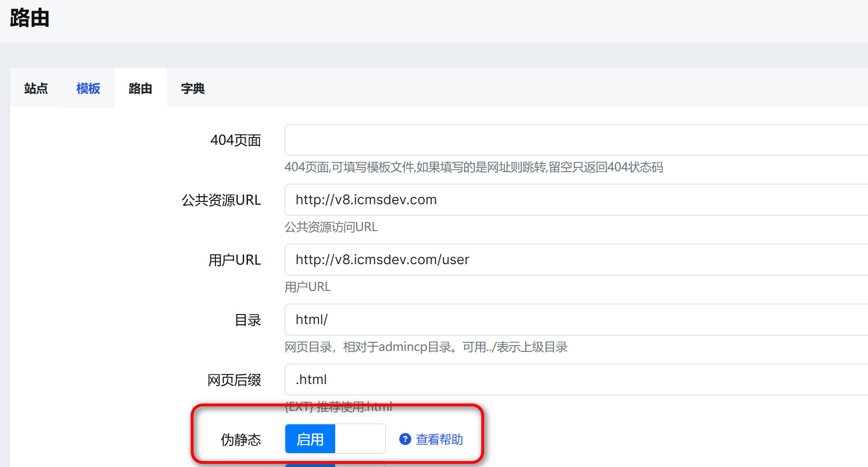
Task: Click the 用户URL label text
Action: (x=235, y=260)
